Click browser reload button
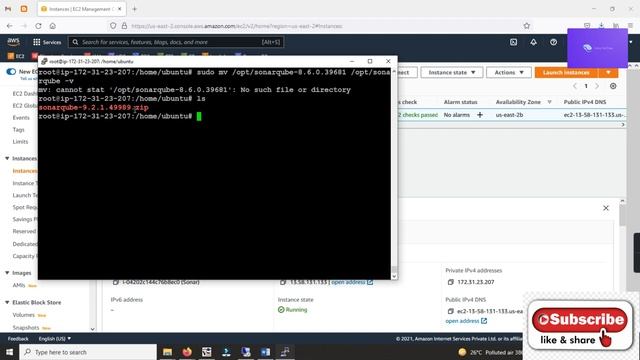Viewport: 640px width, 360px height. click(38, 26)
